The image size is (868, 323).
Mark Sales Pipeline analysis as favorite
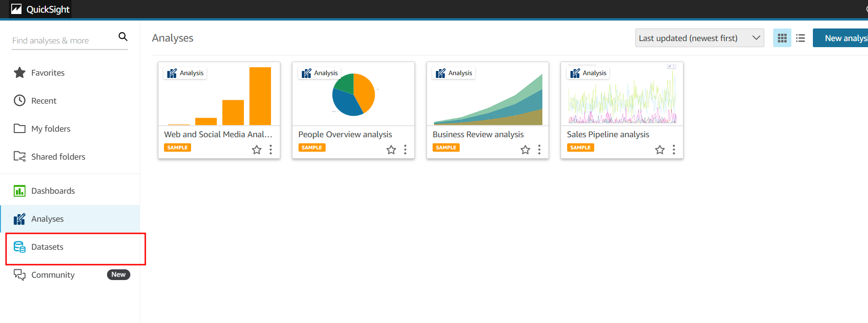(660, 150)
